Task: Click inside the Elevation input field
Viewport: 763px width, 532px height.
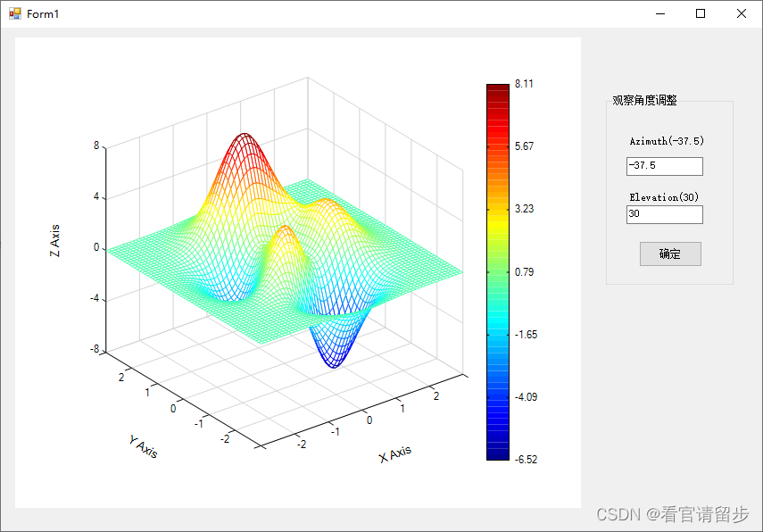Action: [x=663, y=214]
